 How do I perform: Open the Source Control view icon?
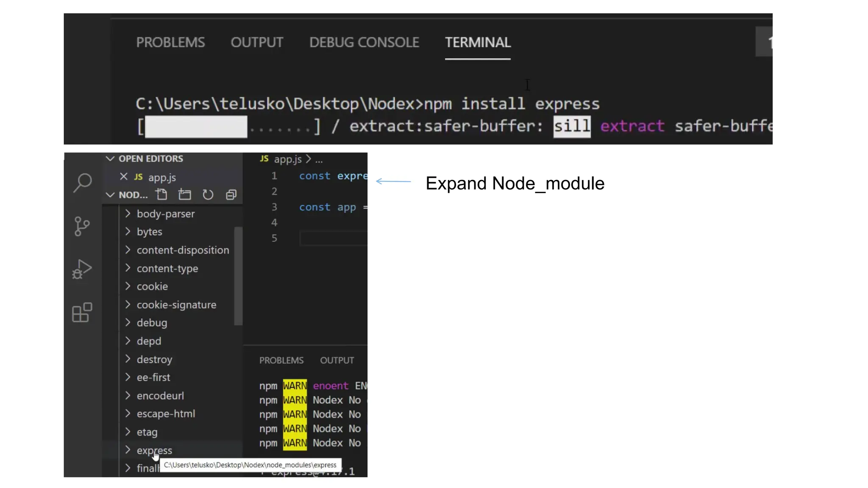point(82,226)
